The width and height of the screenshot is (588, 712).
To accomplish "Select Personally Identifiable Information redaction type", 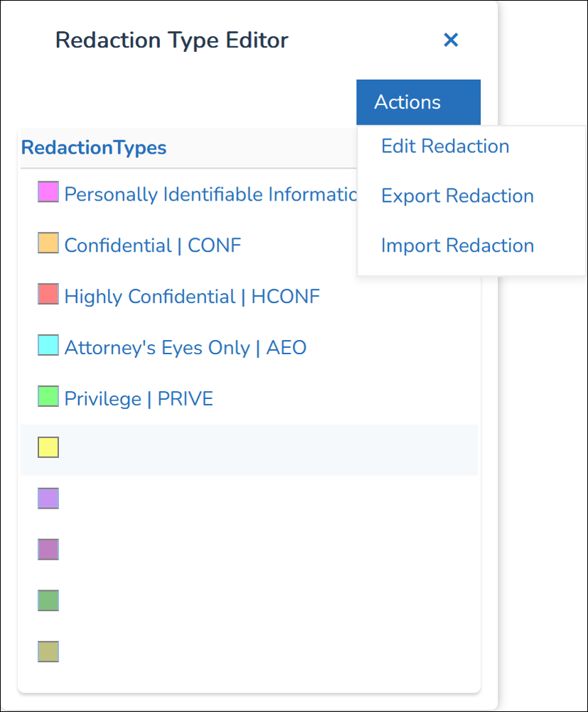I will [210, 194].
